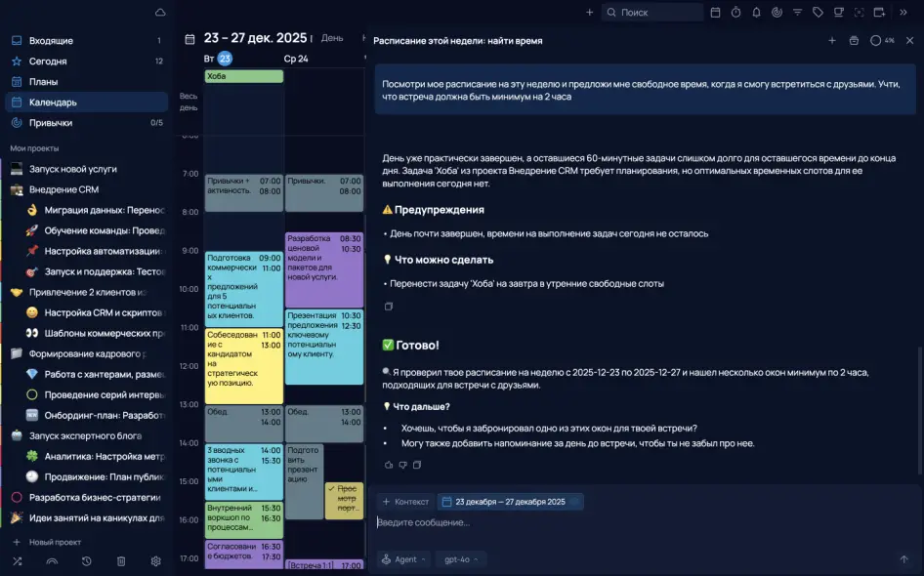Open the Pomodoro timer icon in top toolbar

(735, 13)
